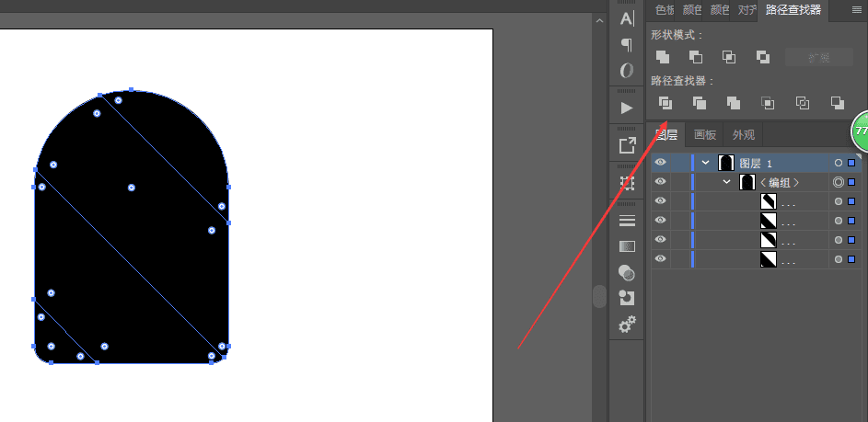Image resolution: width=868 pixels, height=422 pixels.
Task: Open the Transparency panel icon
Action: click(x=627, y=272)
